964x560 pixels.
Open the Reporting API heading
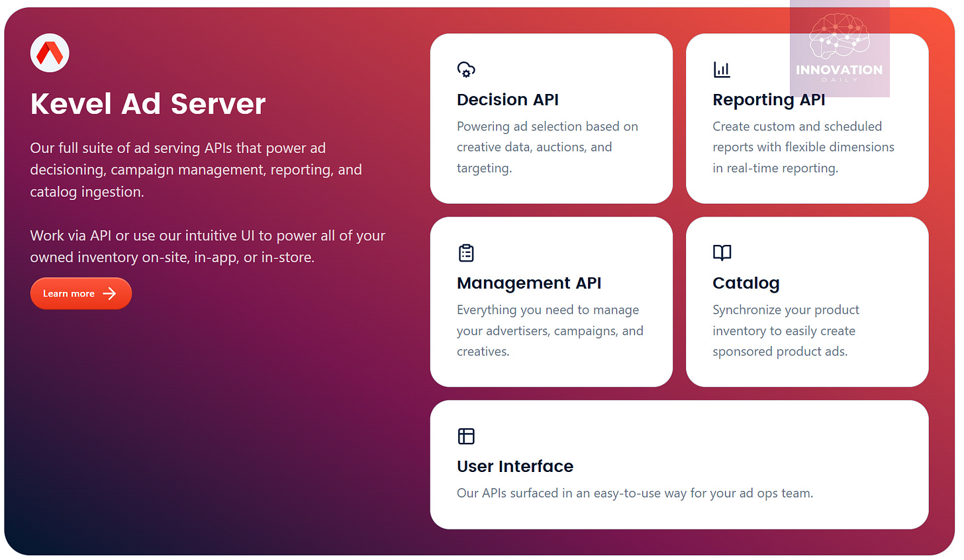769,100
